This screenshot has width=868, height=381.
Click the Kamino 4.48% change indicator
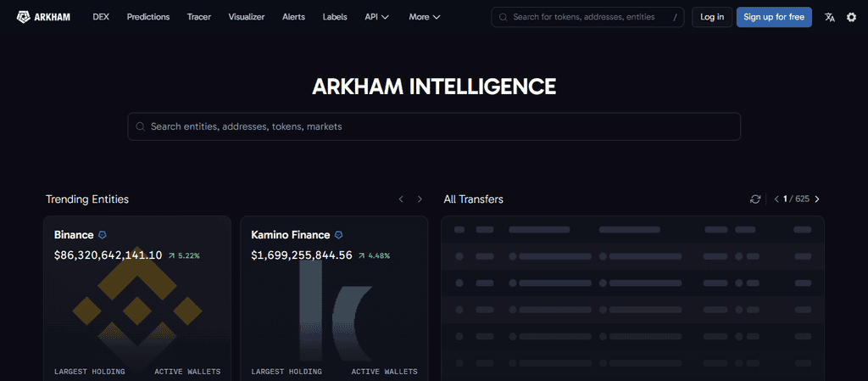[x=374, y=256]
